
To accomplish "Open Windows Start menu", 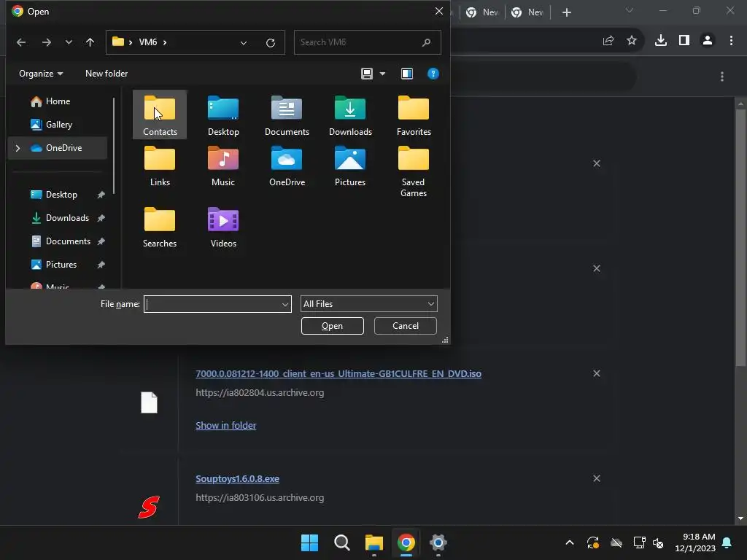I will pos(309,542).
